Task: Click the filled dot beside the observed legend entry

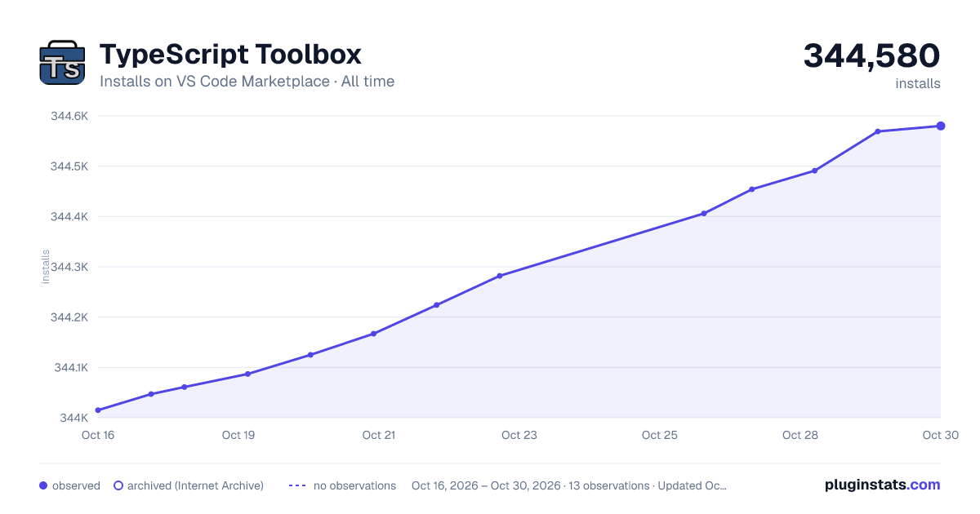Action: coord(43,485)
